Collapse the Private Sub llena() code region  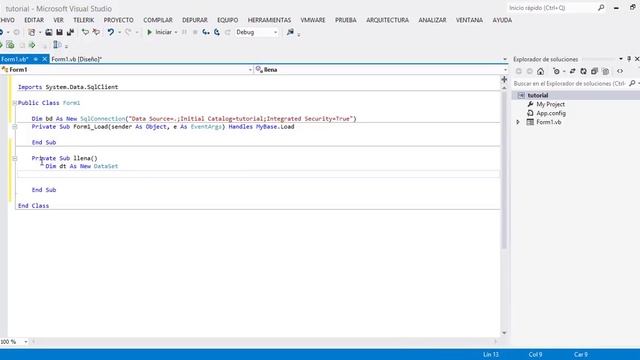(15, 158)
